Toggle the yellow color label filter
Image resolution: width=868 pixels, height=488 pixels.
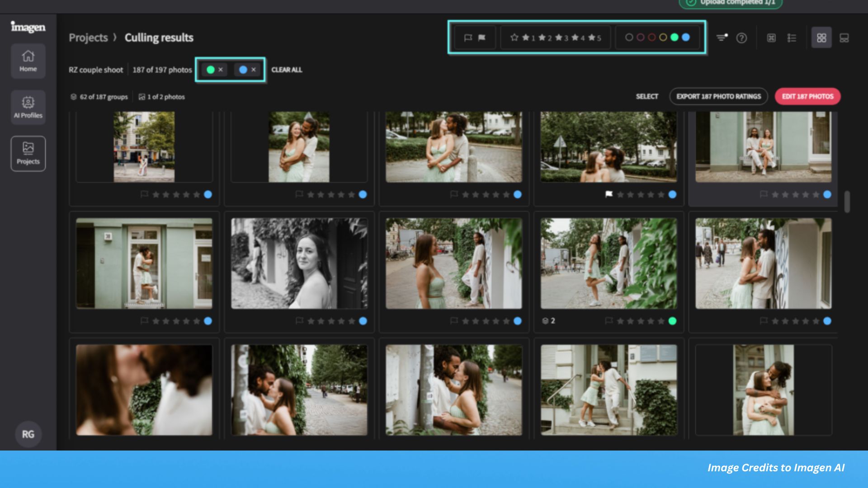tap(663, 38)
